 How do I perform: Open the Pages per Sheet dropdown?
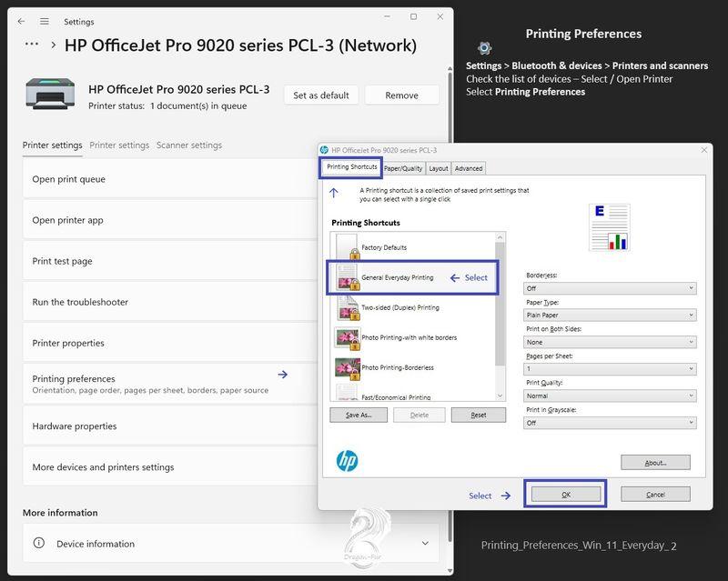610,369
